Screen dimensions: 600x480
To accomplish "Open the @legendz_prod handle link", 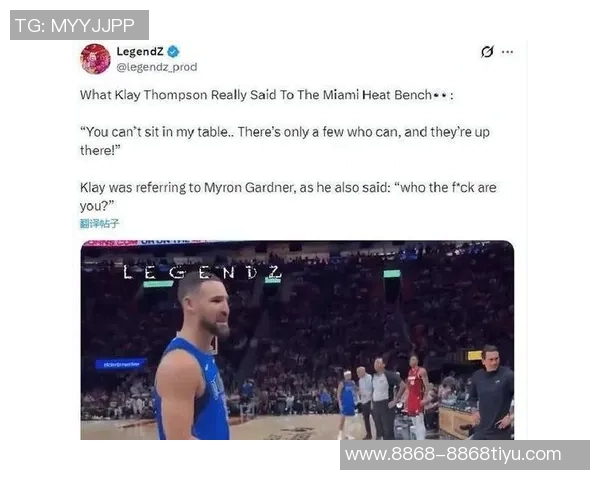I will [x=157, y=67].
